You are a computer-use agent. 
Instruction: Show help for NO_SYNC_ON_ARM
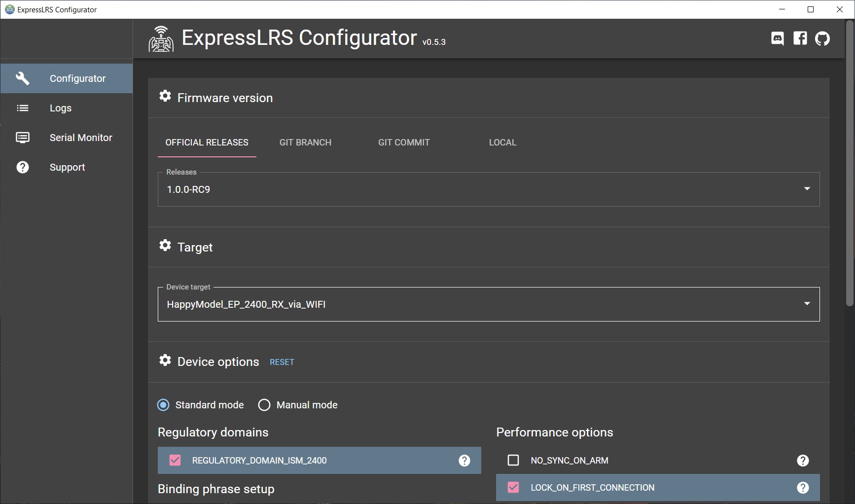coord(803,461)
